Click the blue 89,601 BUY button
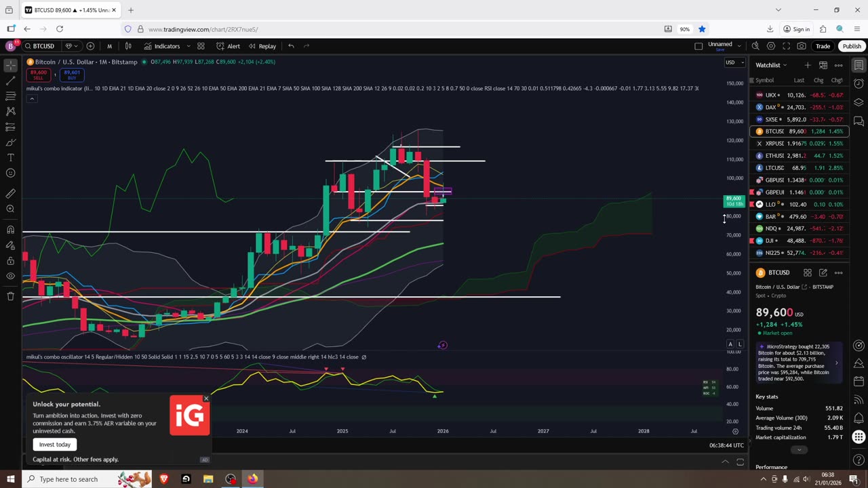The height and width of the screenshot is (488, 868). click(71, 75)
